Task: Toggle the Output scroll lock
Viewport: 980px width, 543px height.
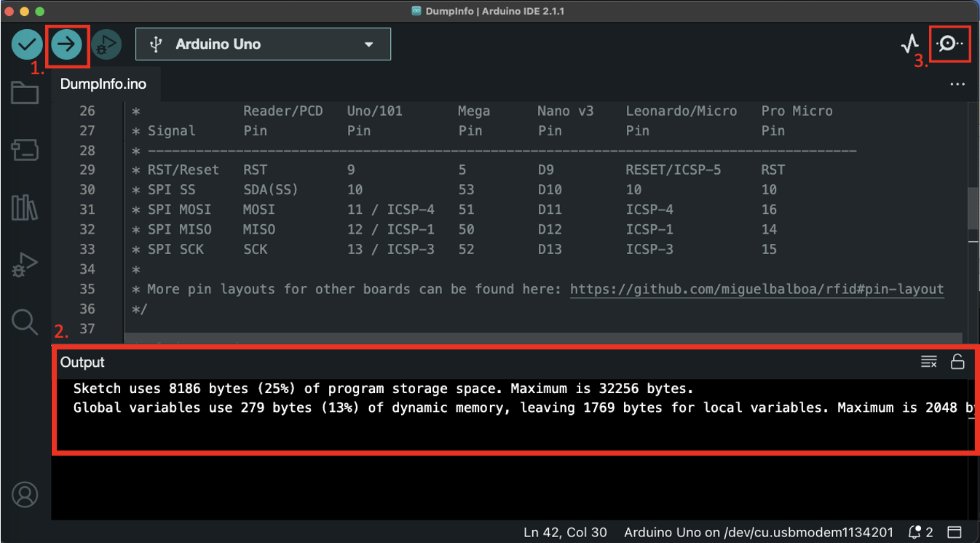Action: tap(957, 362)
